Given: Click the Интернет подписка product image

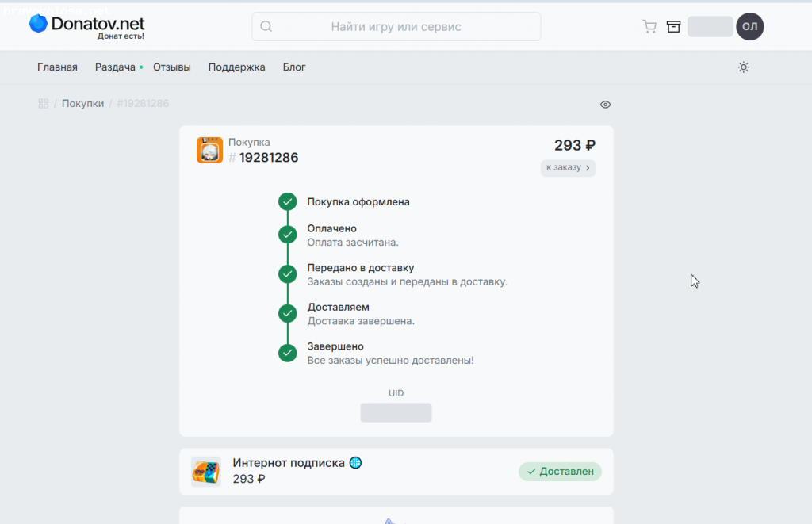Looking at the screenshot, I should [x=206, y=472].
